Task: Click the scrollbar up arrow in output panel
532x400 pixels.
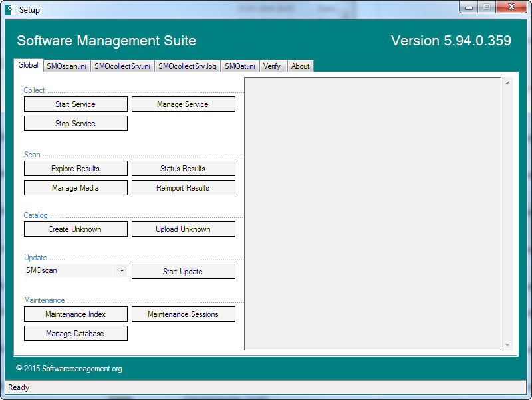Action: (508, 83)
